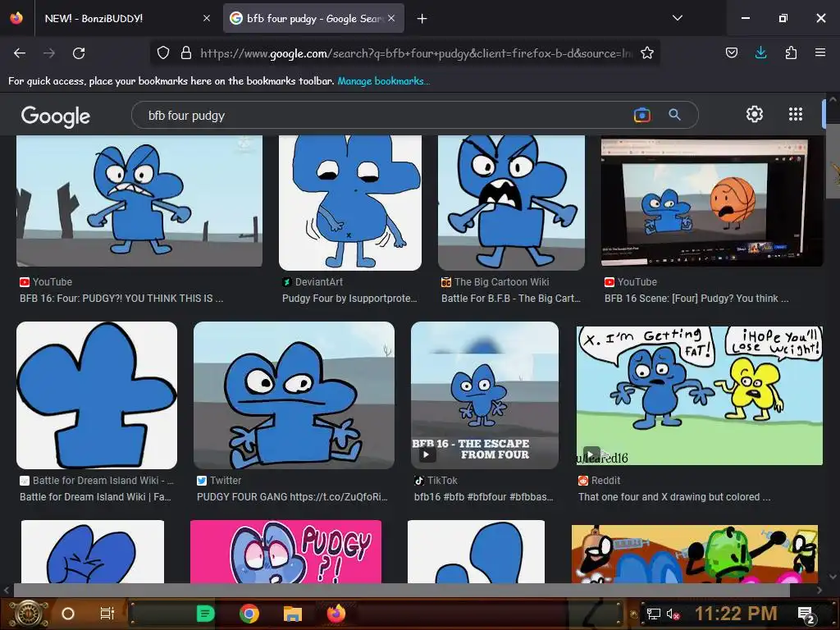Select bfb four pudgy Google Search tab
Image resolution: width=840 pixels, height=630 pixels.
(313, 18)
